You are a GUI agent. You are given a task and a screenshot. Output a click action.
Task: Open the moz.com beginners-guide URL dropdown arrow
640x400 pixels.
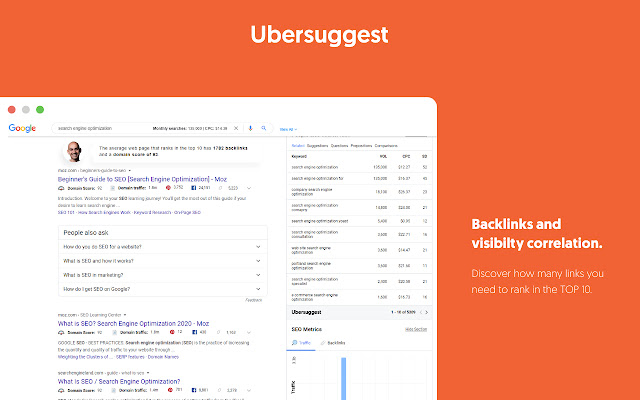(x=130, y=171)
